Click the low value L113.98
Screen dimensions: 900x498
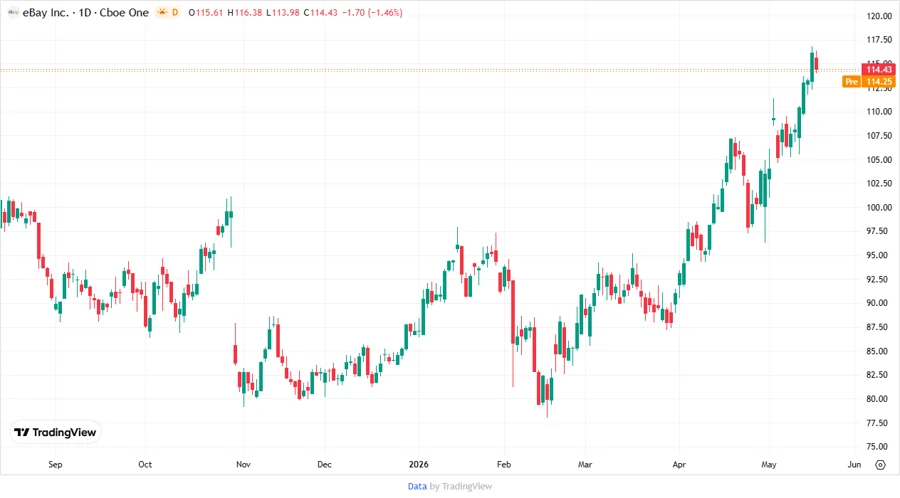click(x=283, y=12)
